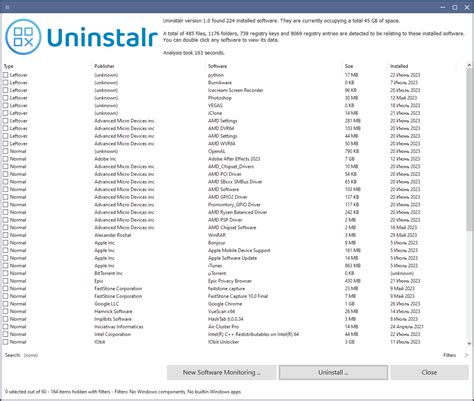
Task: Click the VueScan x64 entry
Action: pos(221,311)
